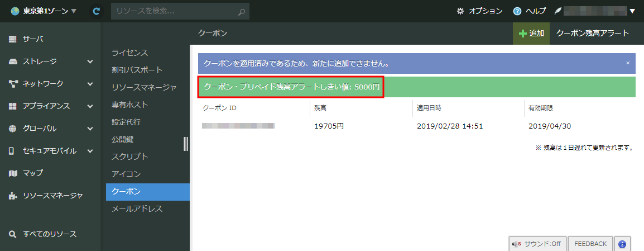Open the 東京第1ゾーン zone dropdown
Image resolution: width=644 pixels, height=251 pixels.
click(44, 11)
